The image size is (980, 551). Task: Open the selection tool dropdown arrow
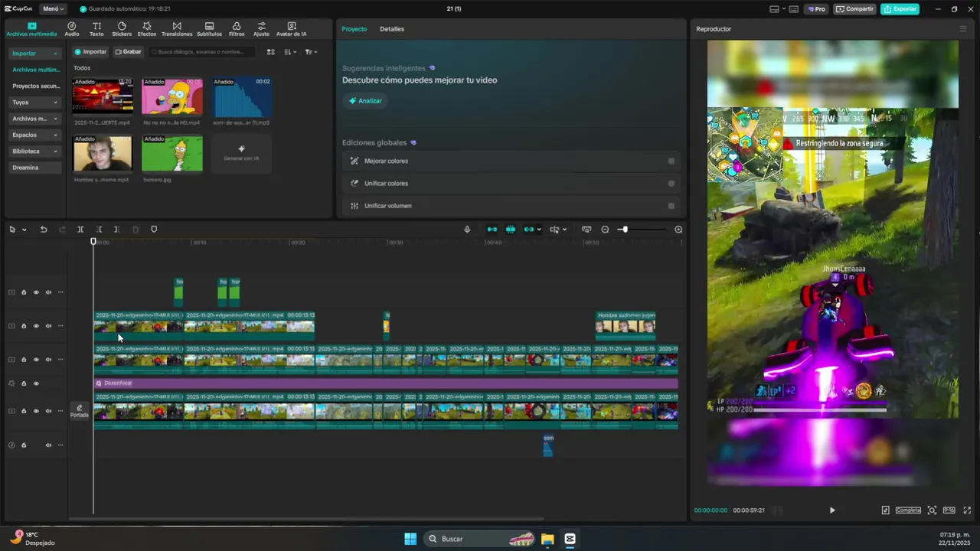pyautogui.click(x=24, y=230)
